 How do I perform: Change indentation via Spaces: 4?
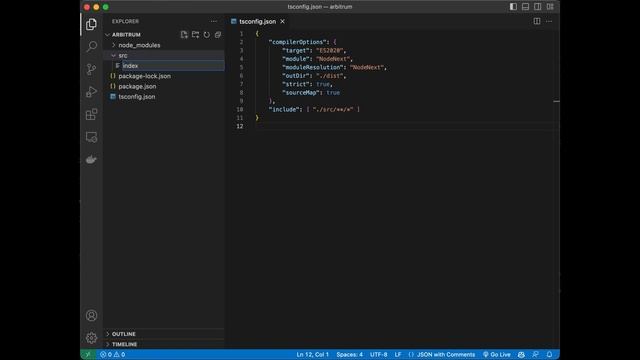pos(349,354)
